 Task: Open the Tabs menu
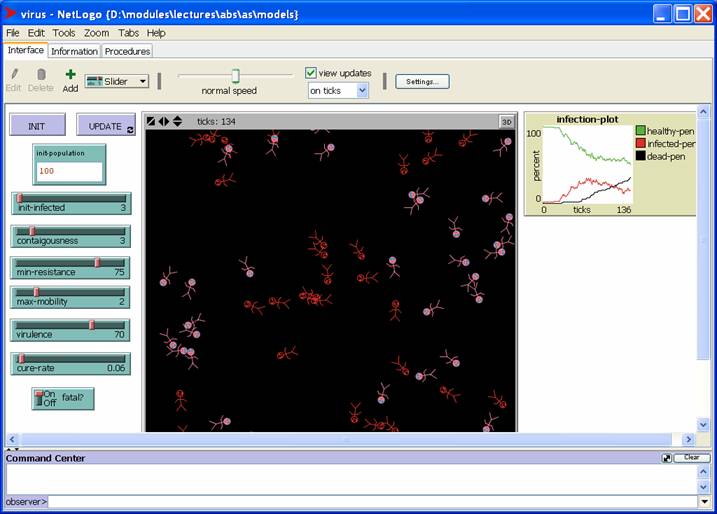pyautogui.click(x=128, y=33)
